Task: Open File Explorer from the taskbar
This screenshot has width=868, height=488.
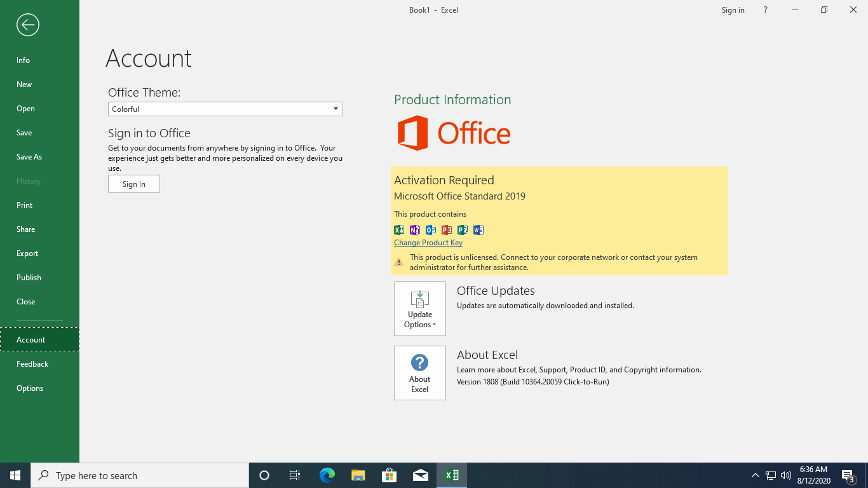Action: tap(358, 475)
